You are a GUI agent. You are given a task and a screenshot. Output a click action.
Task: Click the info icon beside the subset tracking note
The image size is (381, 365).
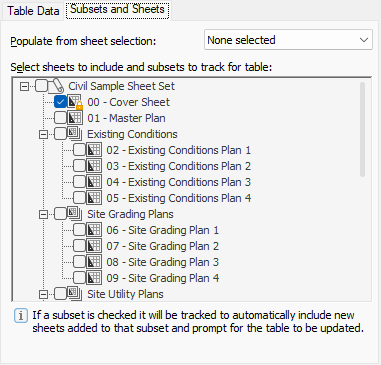(x=21, y=315)
